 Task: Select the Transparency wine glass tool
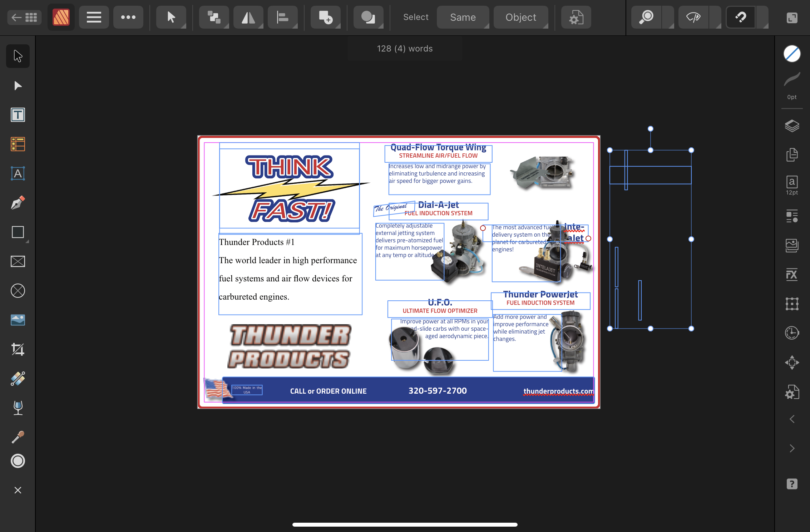pos(18,408)
